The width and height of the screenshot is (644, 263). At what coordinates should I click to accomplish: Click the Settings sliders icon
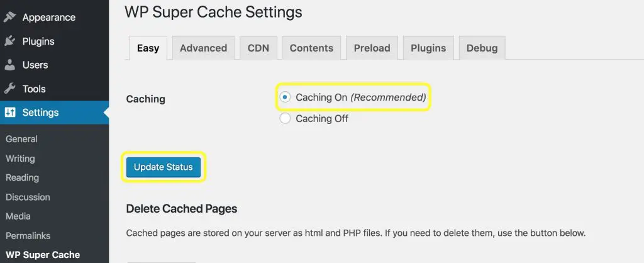pos(10,113)
